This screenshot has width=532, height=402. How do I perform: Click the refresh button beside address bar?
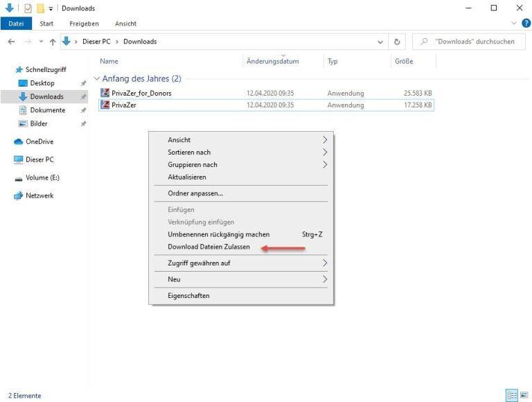tap(398, 42)
